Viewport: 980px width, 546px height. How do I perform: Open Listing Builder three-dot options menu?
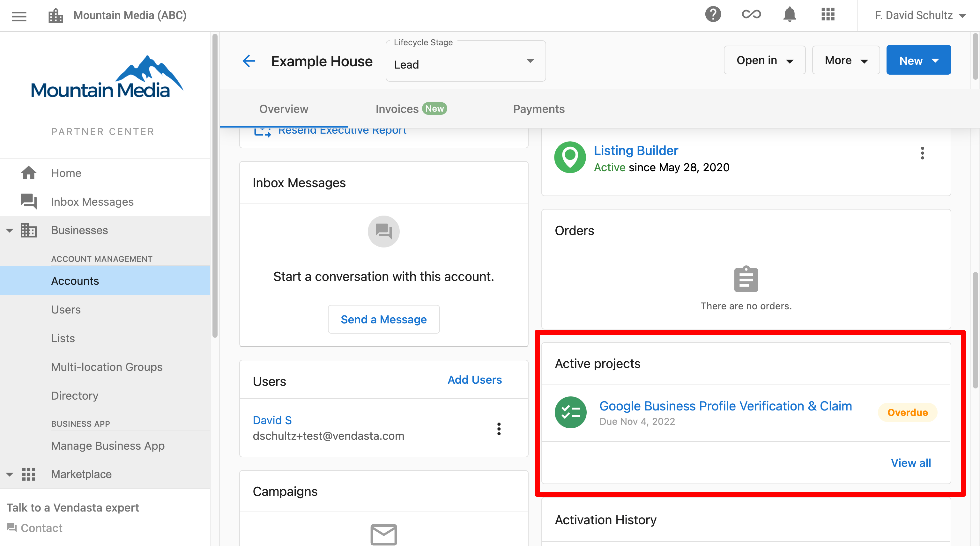922,153
